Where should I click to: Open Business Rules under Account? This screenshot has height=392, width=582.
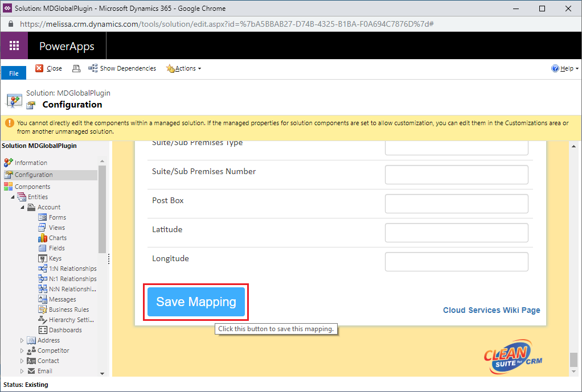tap(69, 310)
